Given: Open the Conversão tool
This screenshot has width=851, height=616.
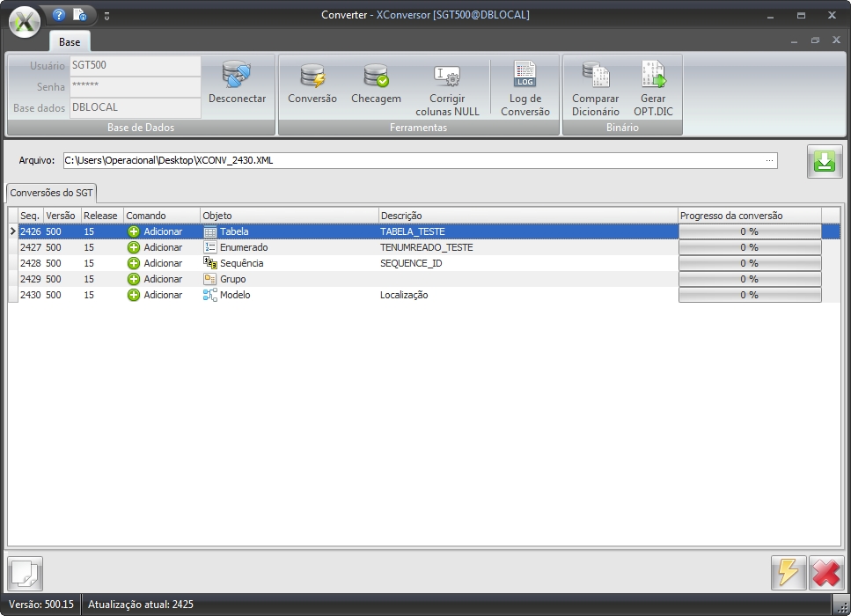Looking at the screenshot, I should tap(312, 77).
